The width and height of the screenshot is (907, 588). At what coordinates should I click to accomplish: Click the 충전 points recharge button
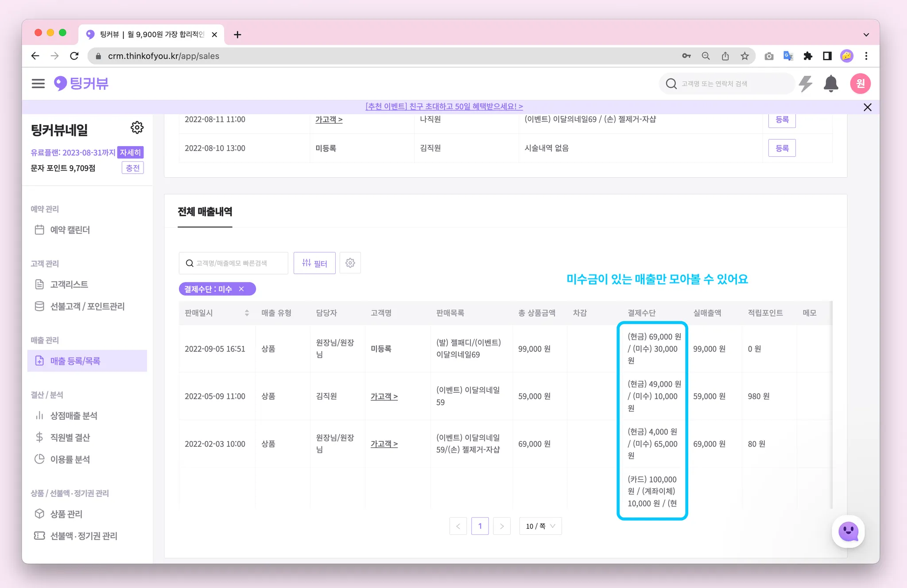(x=132, y=168)
